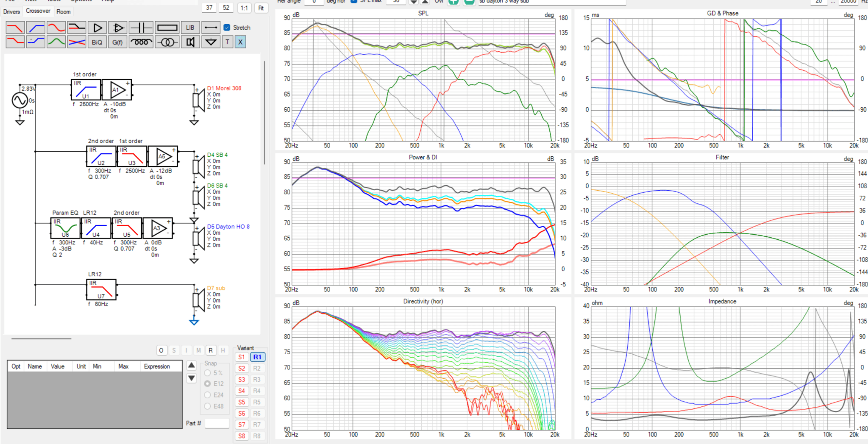Move the parameter row up with up arrow
The height and width of the screenshot is (444, 868).
coord(192,365)
